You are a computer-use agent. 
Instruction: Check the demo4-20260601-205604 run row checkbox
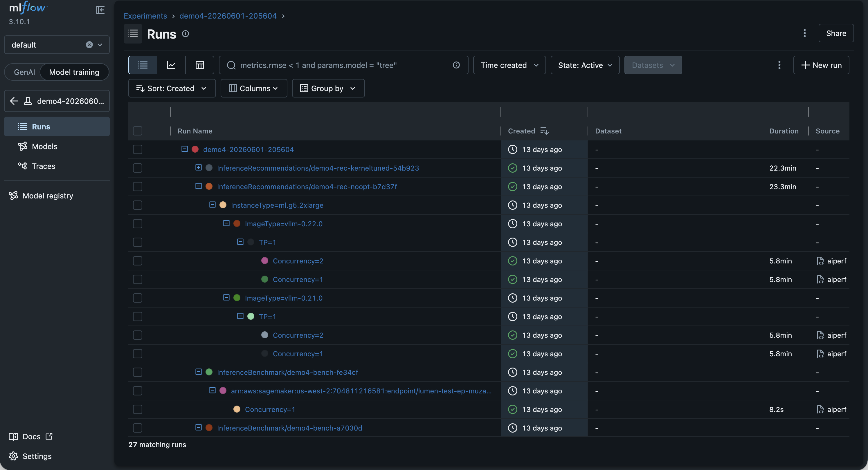tap(138, 149)
